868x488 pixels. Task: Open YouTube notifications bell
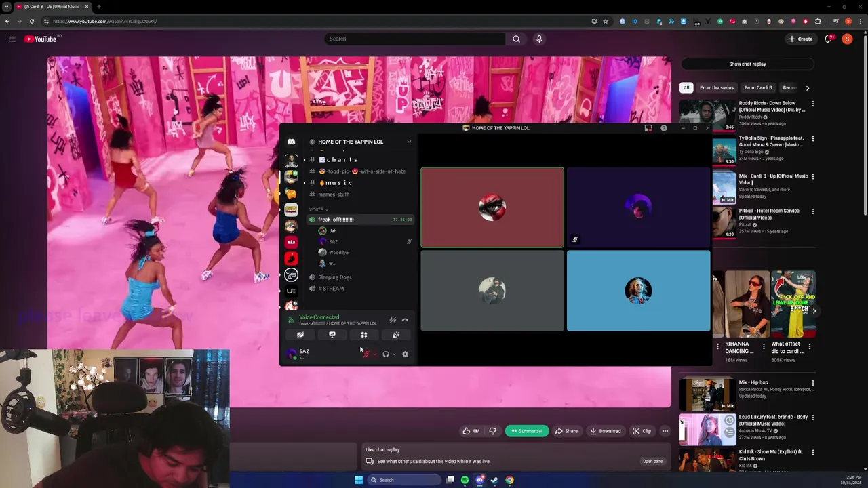pyautogui.click(x=828, y=39)
